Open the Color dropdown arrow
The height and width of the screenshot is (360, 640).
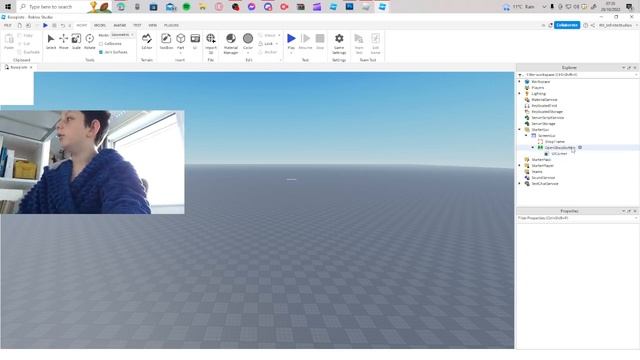coord(248,53)
